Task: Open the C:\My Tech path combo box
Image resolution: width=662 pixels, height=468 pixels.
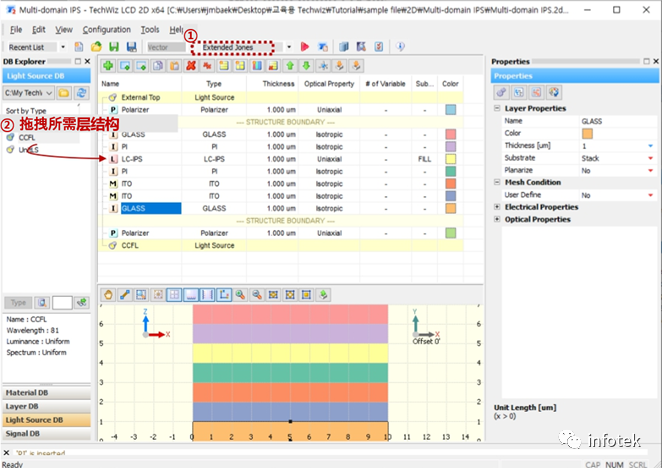Action: [x=29, y=93]
